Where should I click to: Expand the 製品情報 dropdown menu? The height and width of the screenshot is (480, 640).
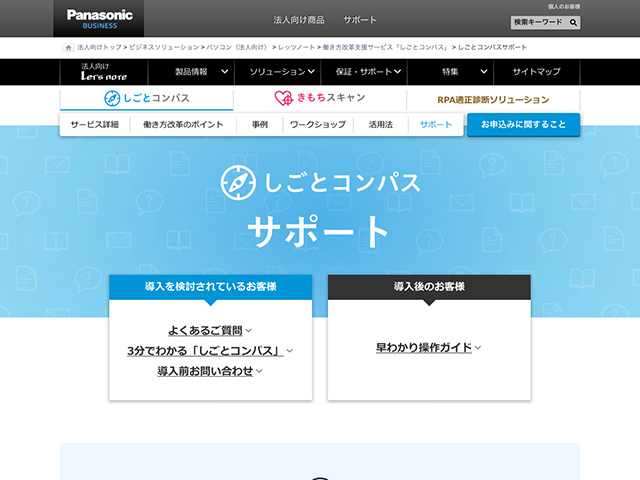[191, 72]
